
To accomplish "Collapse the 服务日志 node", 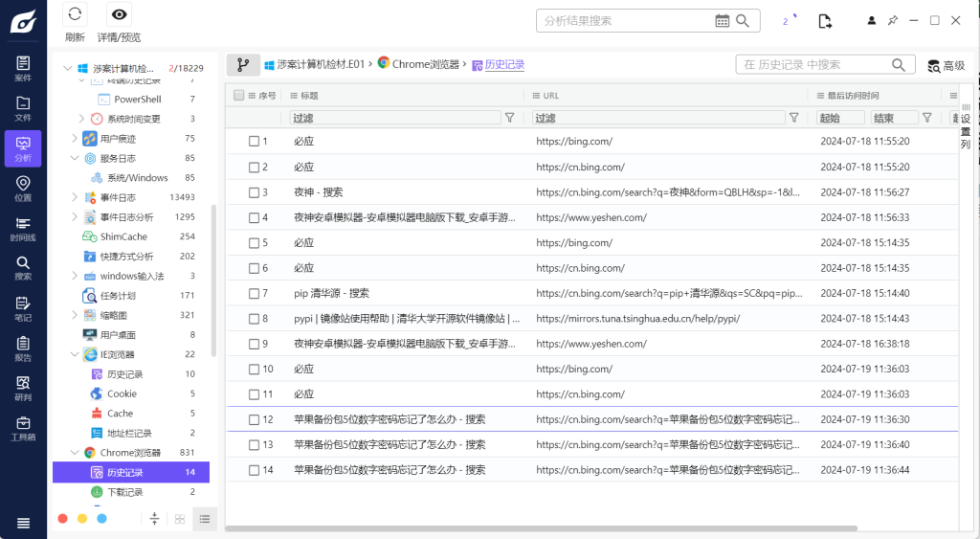I will pyautogui.click(x=75, y=158).
